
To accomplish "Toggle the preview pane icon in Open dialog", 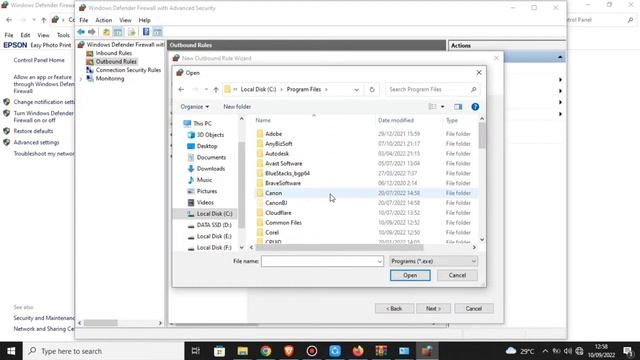I will [x=458, y=107].
